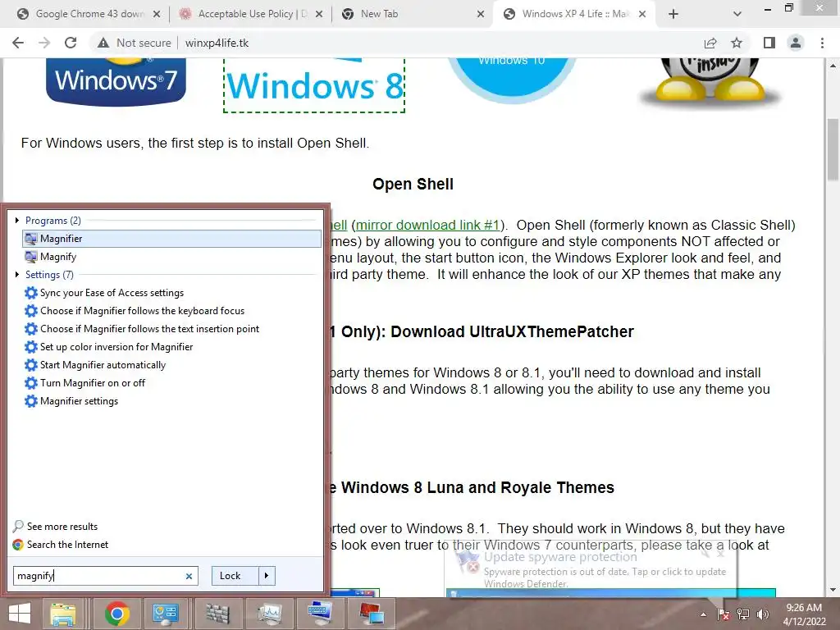Go back in Chrome

pos(18,43)
